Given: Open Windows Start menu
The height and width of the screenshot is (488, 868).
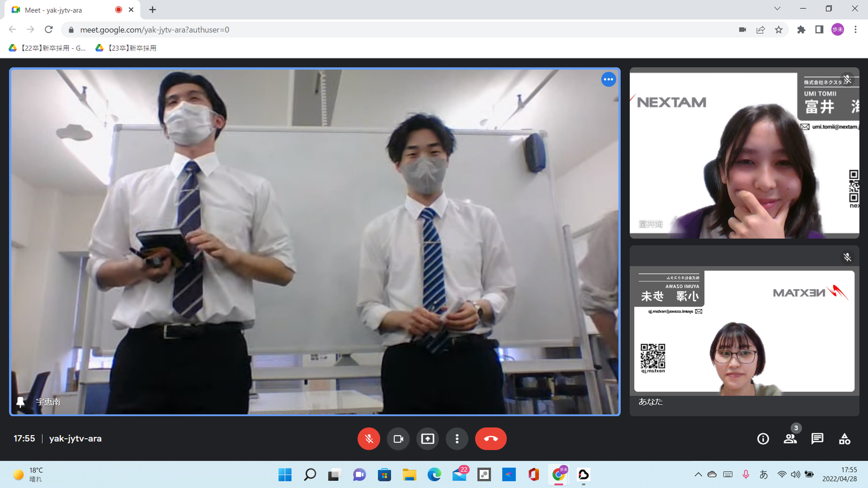Looking at the screenshot, I should tap(285, 475).
